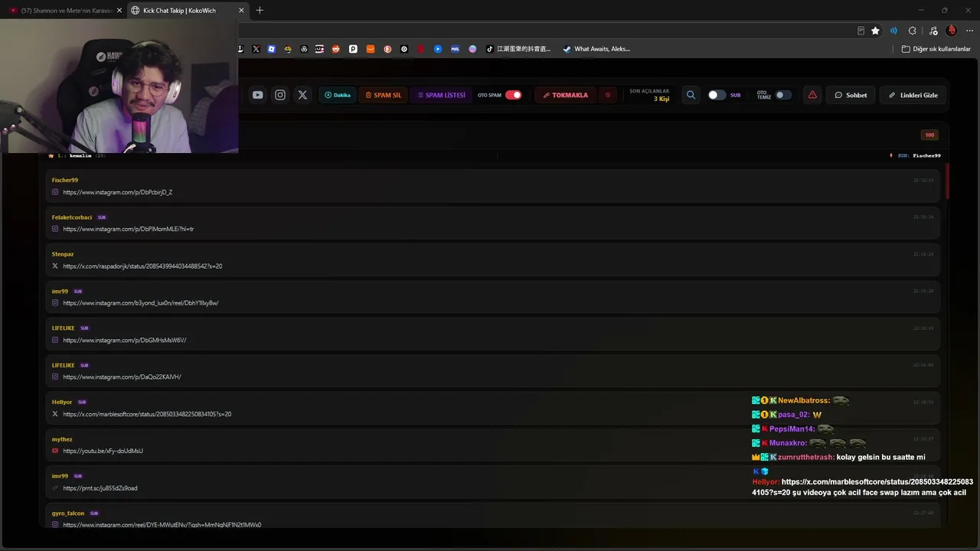This screenshot has height=551, width=980.
Task: Open the SPAM LİSTESİ list
Action: pos(441,95)
